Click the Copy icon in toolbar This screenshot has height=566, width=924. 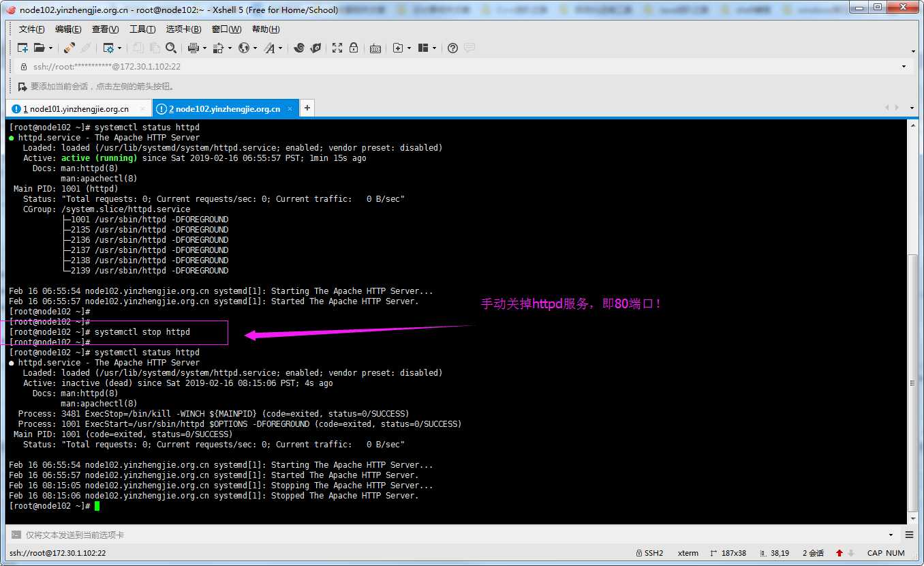coord(138,48)
